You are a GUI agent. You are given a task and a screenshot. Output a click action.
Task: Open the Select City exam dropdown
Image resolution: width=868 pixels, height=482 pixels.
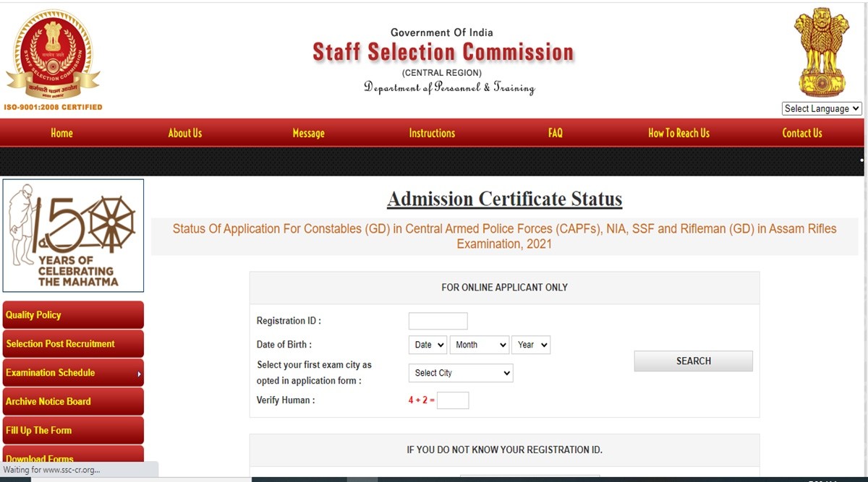click(461, 373)
